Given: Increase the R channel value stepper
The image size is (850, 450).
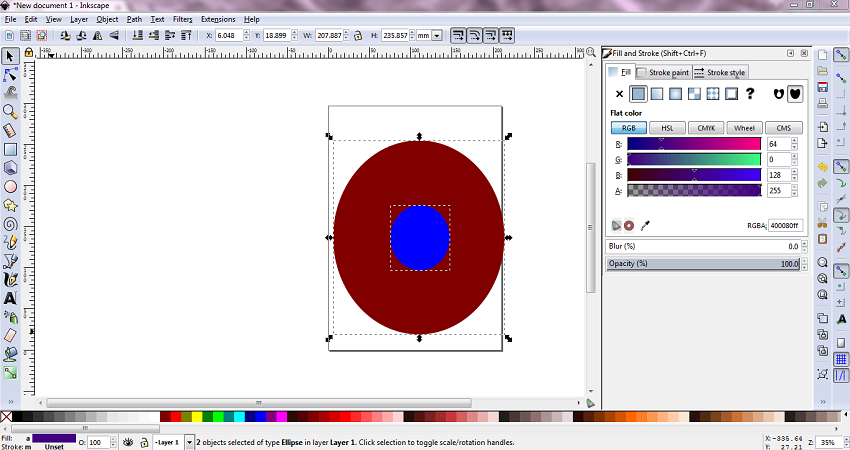Looking at the screenshot, I should (795, 141).
